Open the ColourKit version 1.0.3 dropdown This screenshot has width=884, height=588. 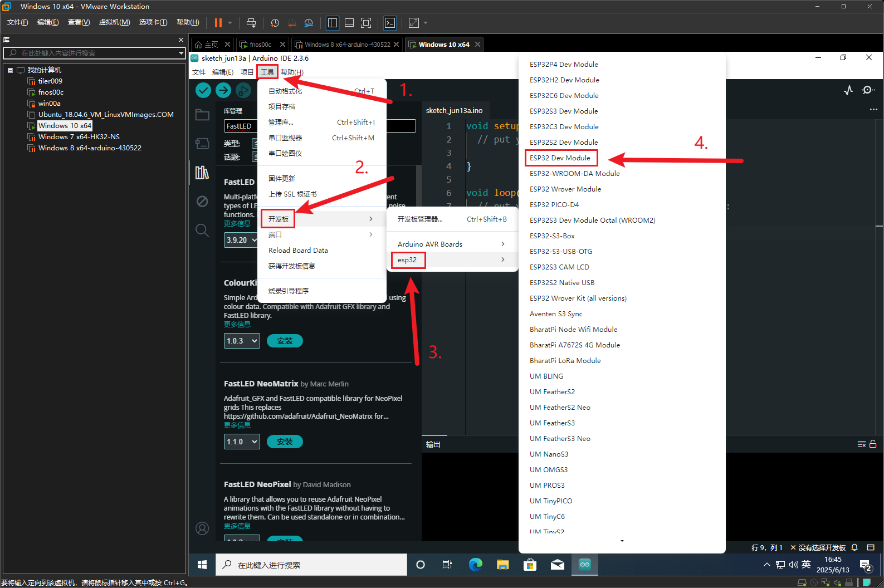(242, 341)
